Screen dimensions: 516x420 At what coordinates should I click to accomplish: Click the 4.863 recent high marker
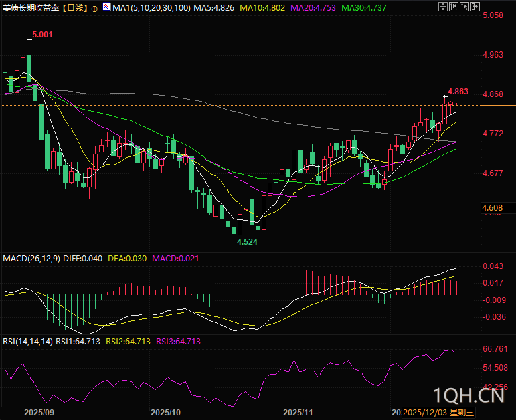coord(458,91)
